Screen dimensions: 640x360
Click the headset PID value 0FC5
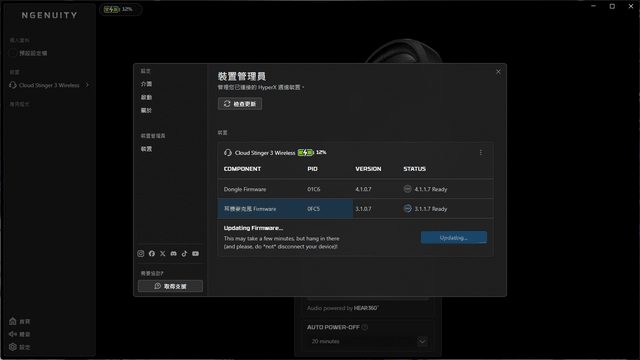click(x=313, y=209)
